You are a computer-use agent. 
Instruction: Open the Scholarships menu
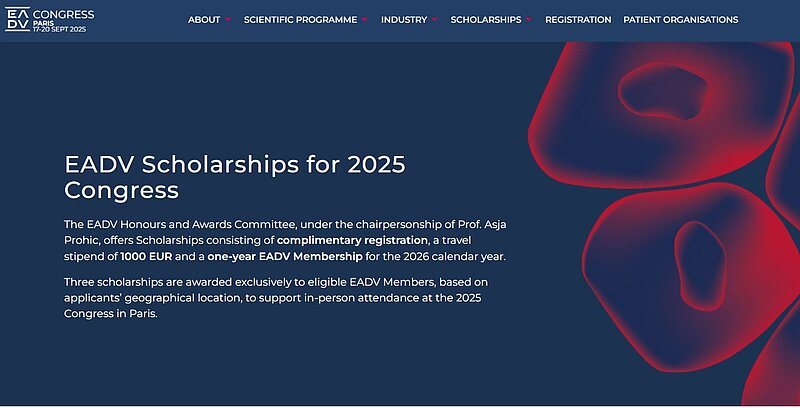point(485,20)
